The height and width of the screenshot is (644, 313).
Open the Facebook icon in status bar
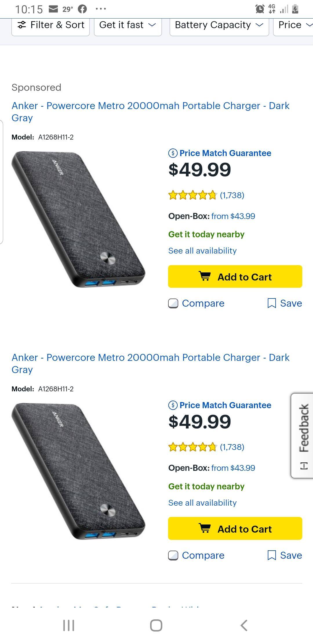pos(82,8)
